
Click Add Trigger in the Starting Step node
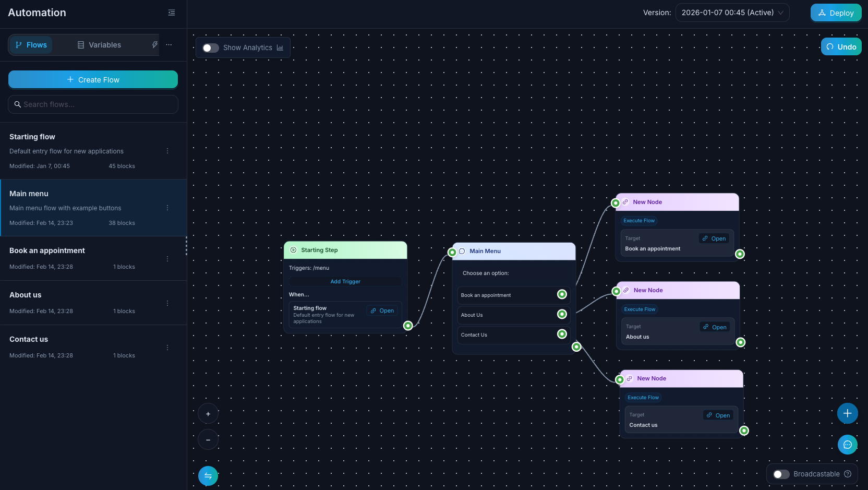[345, 281]
